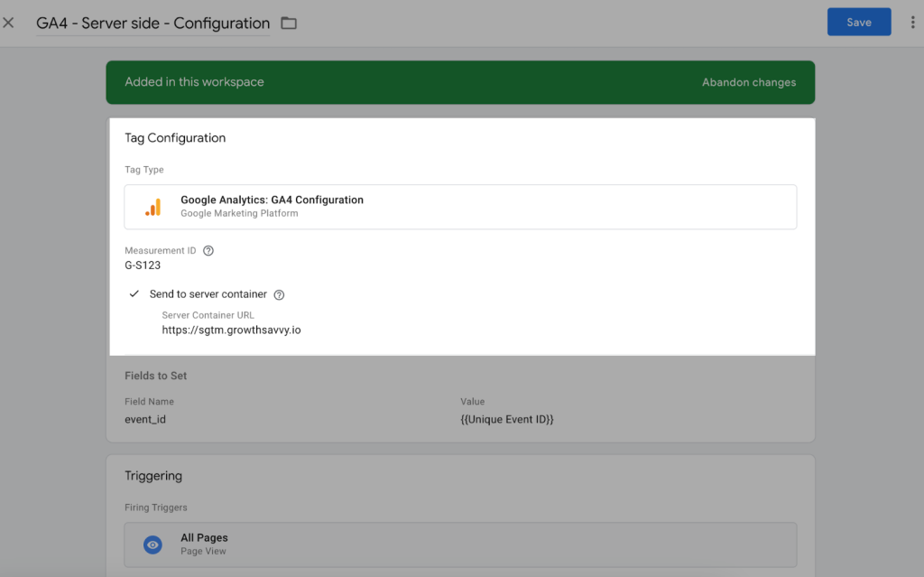Toggle the Send to server container checkmark
This screenshot has height=577, width=924.
134,293
